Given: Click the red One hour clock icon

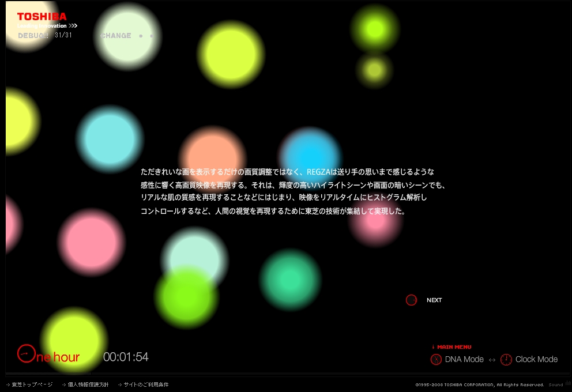Looking at the screenshot, I should point(26,353).
